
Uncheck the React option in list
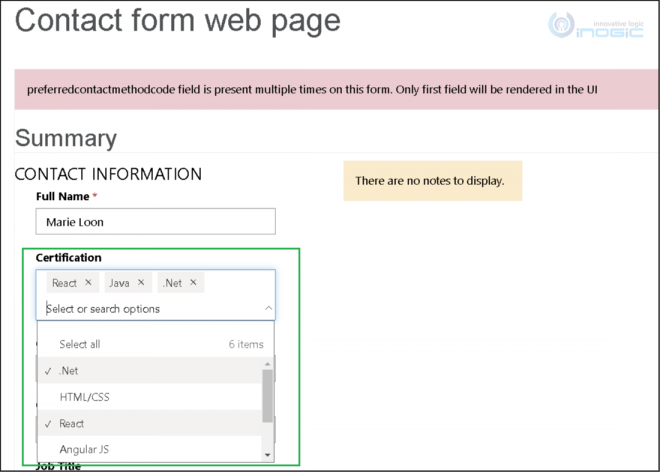coord(150,423)
